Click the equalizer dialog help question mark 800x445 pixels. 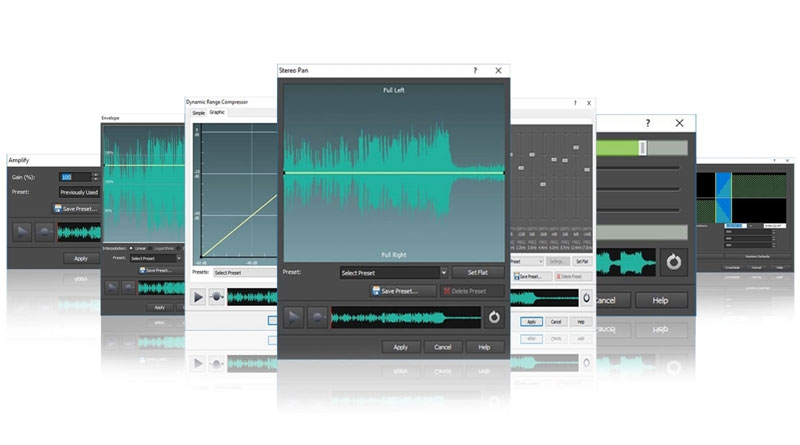(576, 103)
